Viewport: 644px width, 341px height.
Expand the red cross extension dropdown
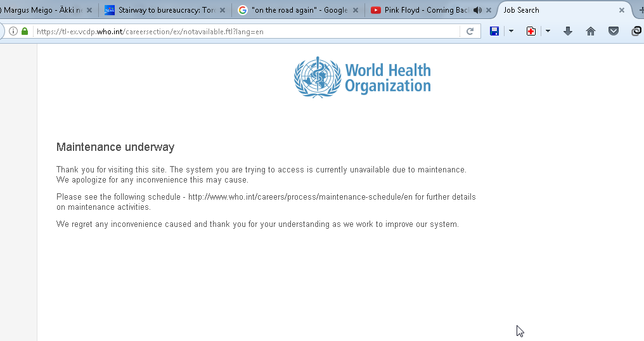pos(548,31)
